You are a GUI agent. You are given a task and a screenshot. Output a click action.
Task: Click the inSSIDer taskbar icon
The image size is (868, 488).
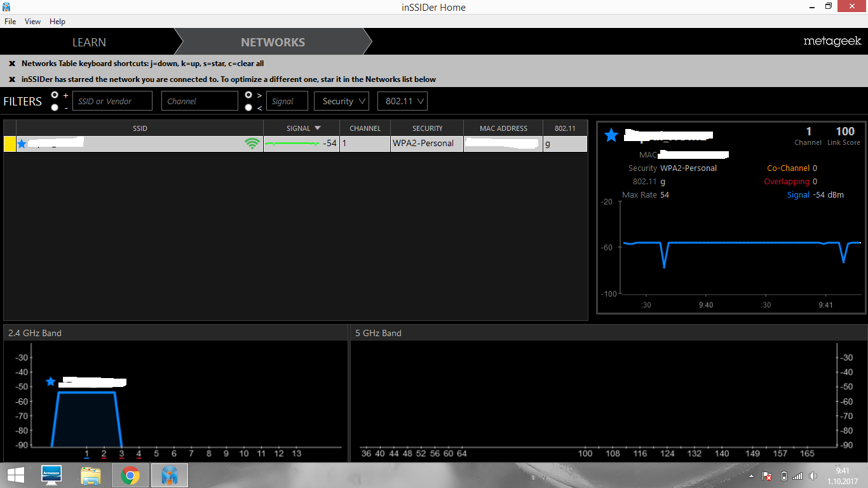tap(169, 475)
